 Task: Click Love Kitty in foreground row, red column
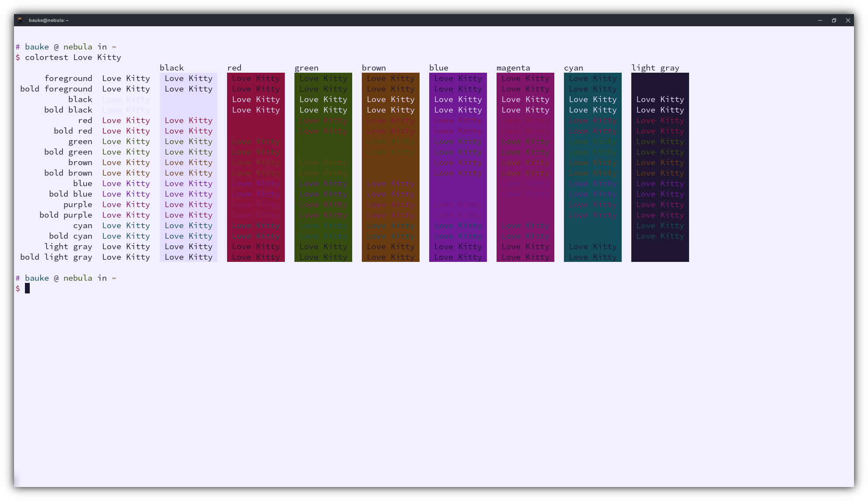(256, 78)
